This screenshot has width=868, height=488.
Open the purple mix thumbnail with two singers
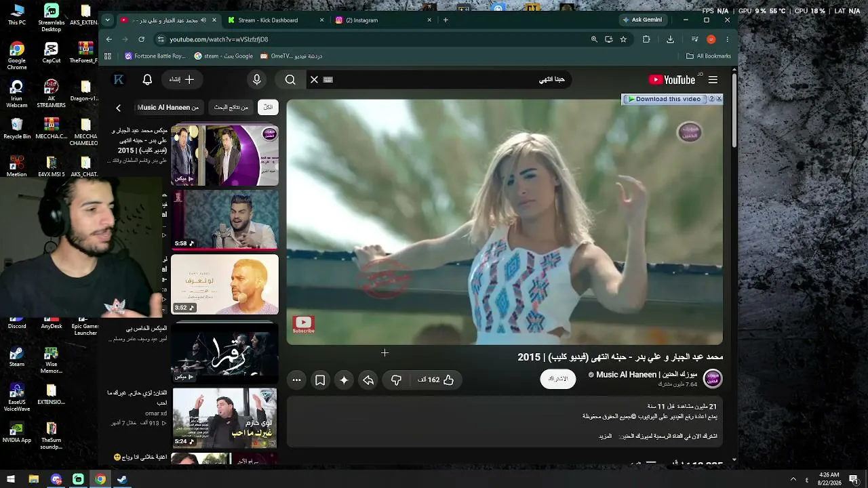click(224, 155)
